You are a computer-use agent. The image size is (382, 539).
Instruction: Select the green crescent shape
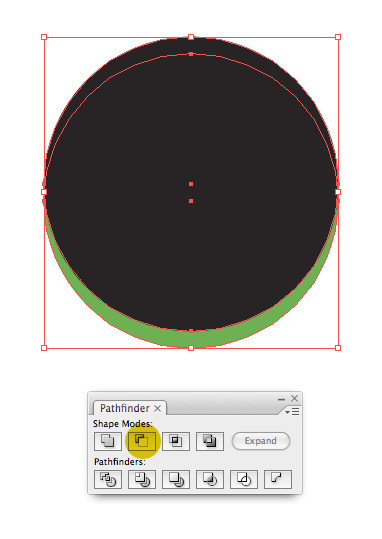coord(191,339)
